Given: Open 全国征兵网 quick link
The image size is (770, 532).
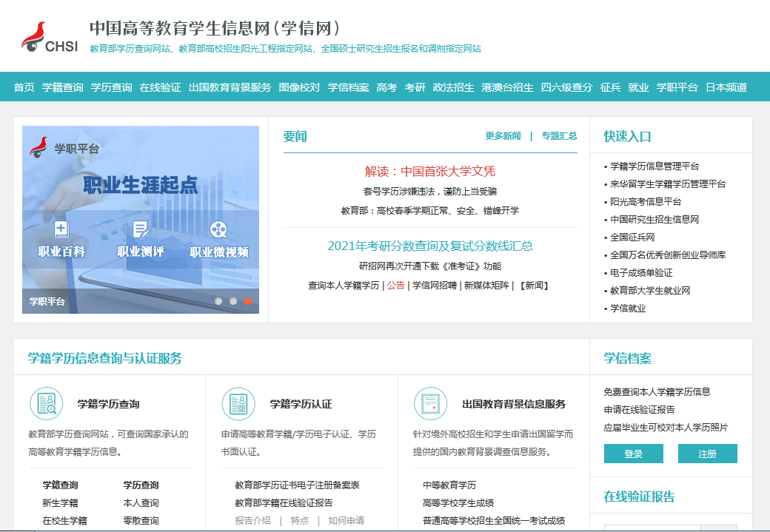Looking at the screenshot, I should tap(632, 237).
